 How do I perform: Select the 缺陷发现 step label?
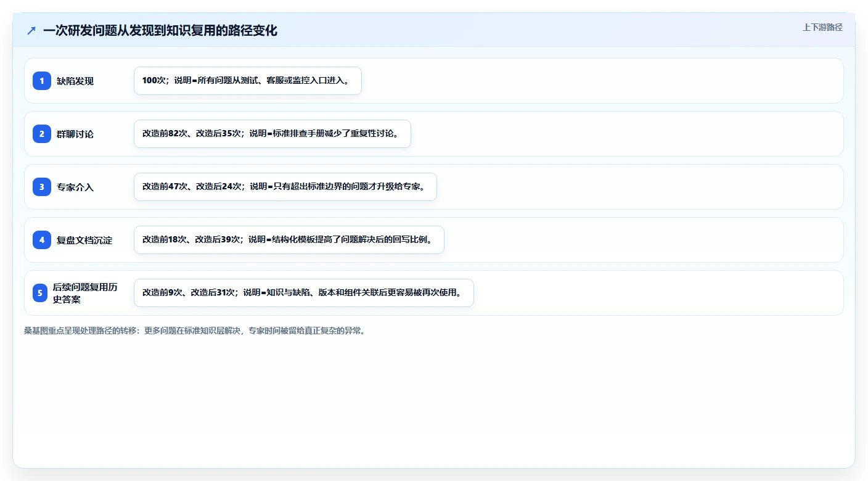(x=75, y=81)
